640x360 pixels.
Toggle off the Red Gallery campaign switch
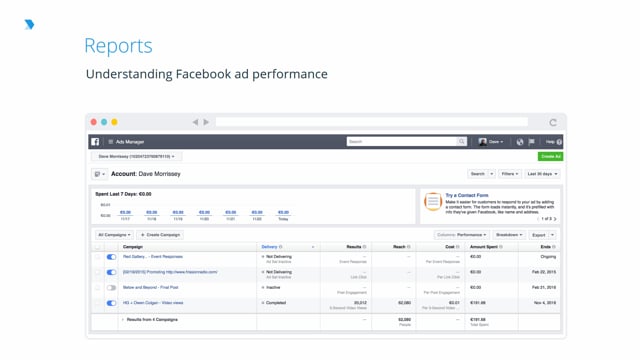coord(111,257)
